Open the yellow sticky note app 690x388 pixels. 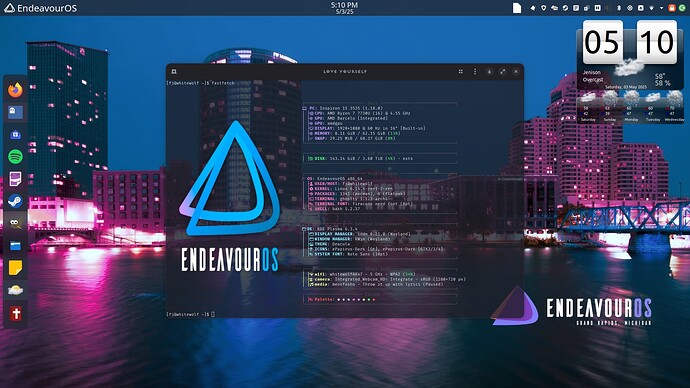[x=15, y=267]
